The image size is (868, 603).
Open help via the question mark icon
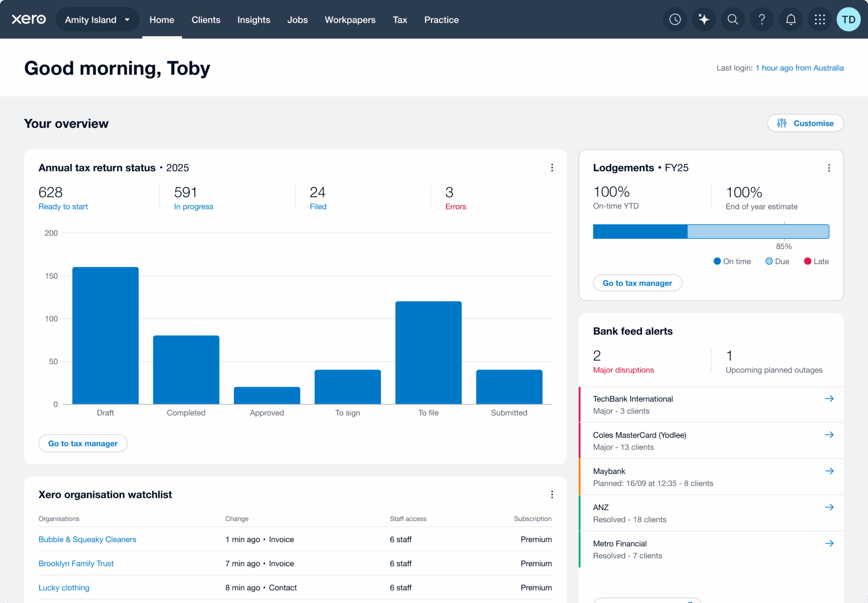(762, 19)
